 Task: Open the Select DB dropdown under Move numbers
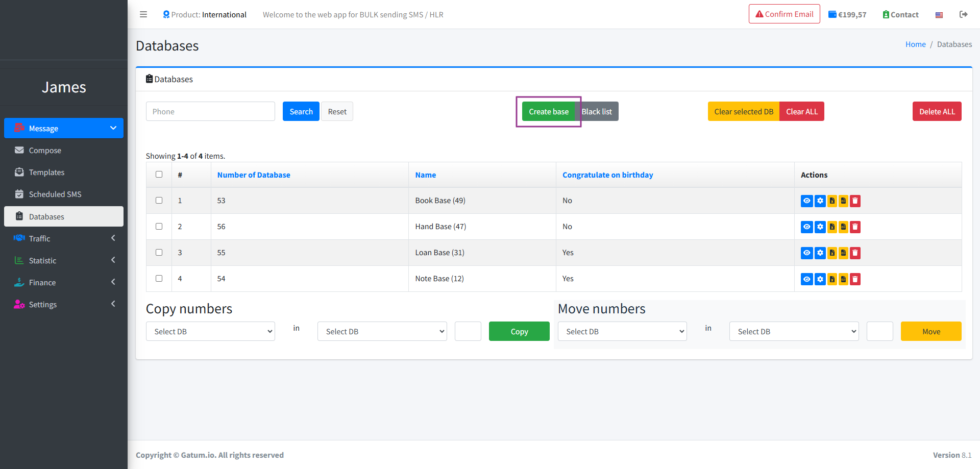(622, 331)
